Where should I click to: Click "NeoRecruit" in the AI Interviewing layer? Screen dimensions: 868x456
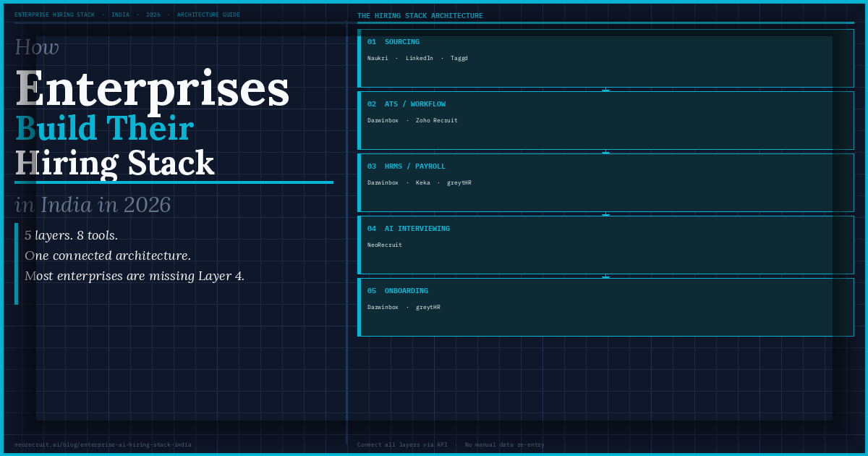point(385,245)
